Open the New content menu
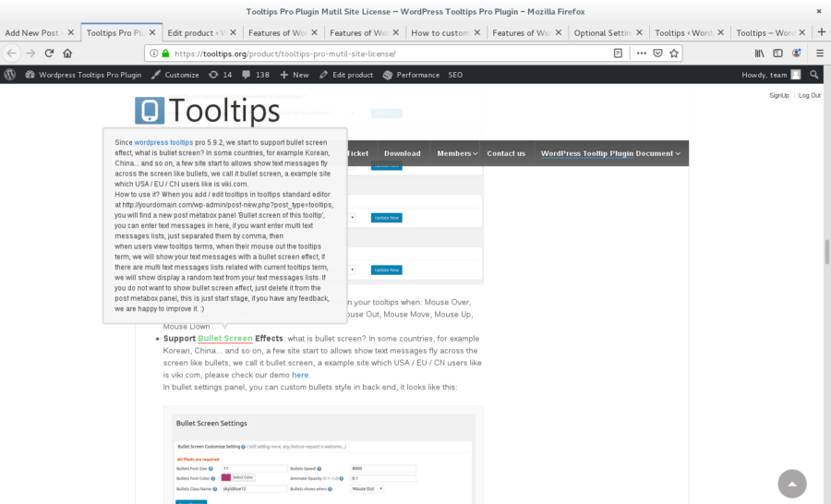This screenshot has height=504, width=831. [295, 75]
